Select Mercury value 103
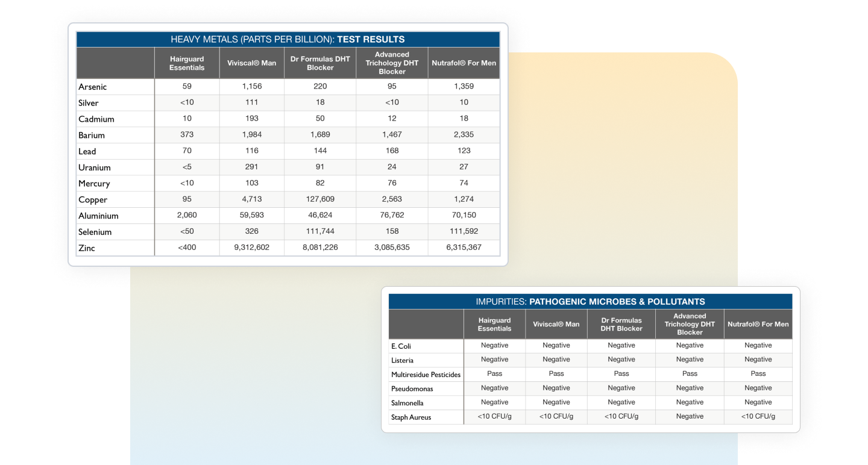The height and width of the screenshot is (465, 868). tap(252, 183)
